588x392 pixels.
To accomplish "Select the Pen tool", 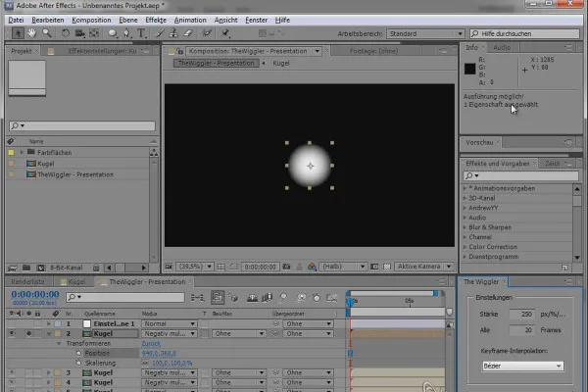I will tap(127, 33).
